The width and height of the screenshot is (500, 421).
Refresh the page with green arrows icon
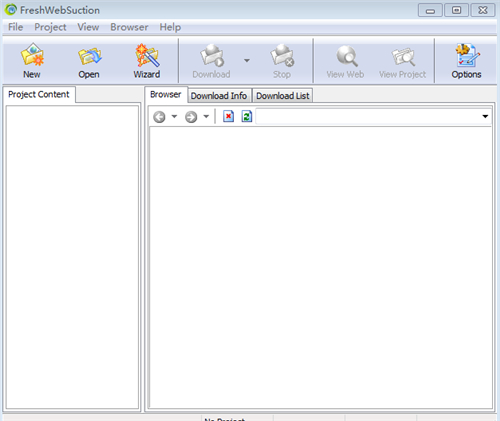[247, 116]
